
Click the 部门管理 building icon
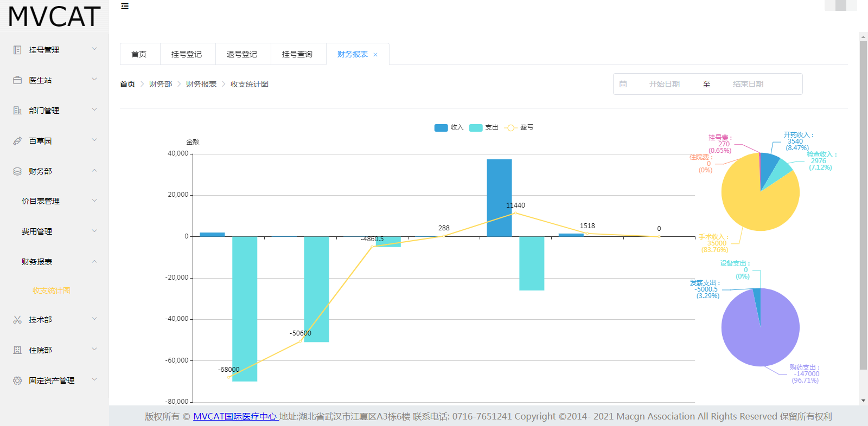coord(17,111)
